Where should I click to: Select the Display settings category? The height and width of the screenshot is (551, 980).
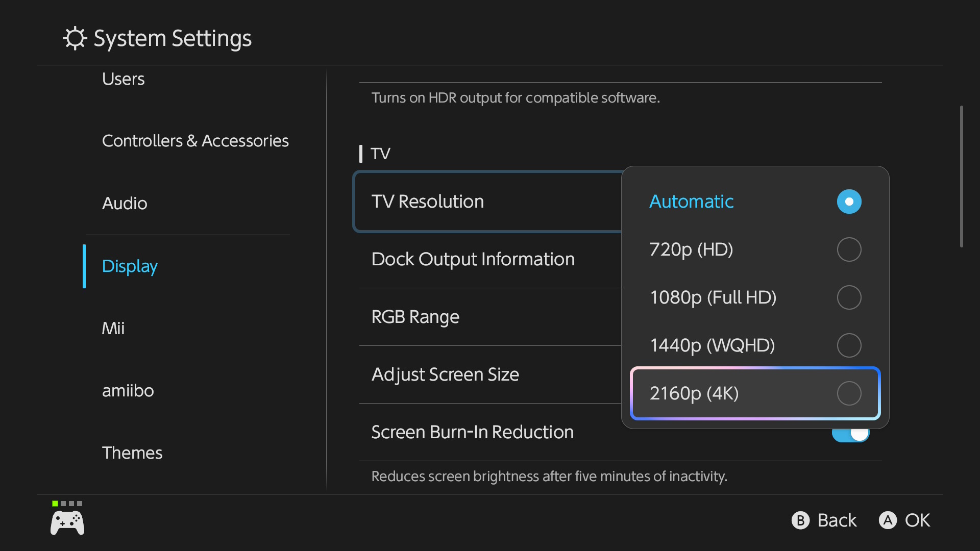point(130,266)
